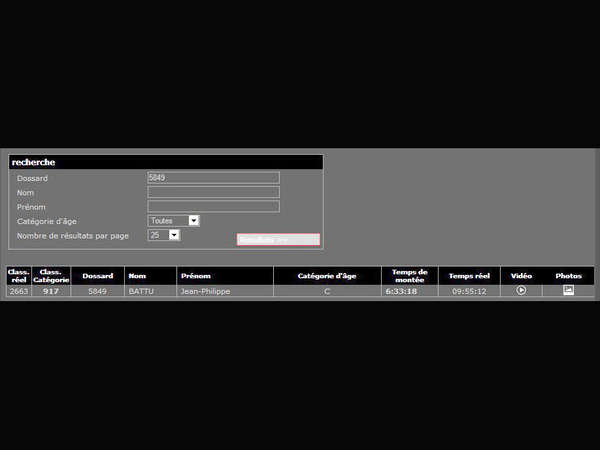Focus the Nom text field

(213, 192)
